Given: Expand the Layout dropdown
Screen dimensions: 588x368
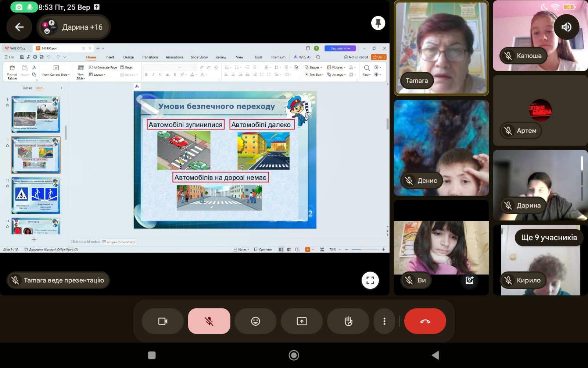Looking at the screenshot, I should tap(97, 75).
